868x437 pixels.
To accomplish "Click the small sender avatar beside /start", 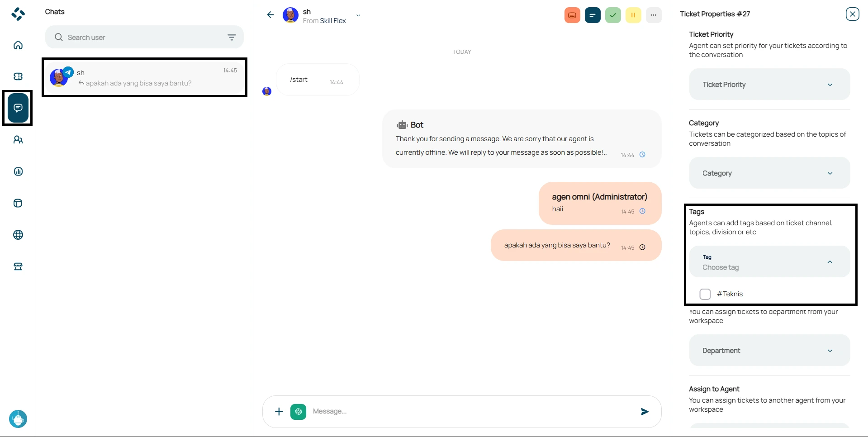I will coord(267,91).
